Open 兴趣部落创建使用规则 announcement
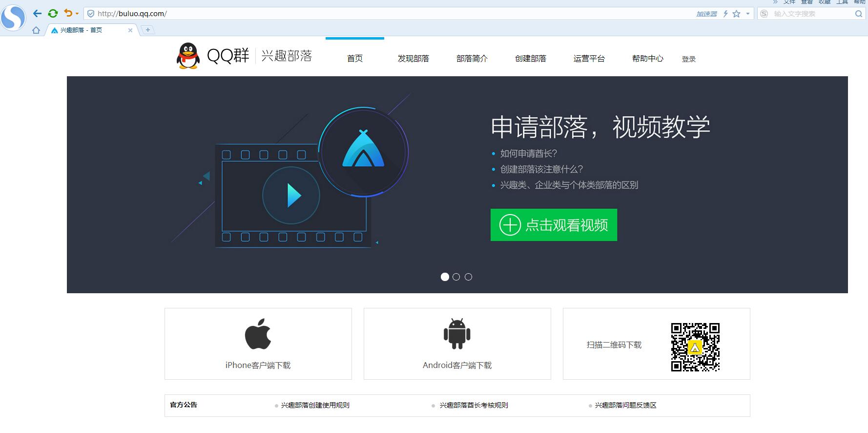 (x=315, y=405)
